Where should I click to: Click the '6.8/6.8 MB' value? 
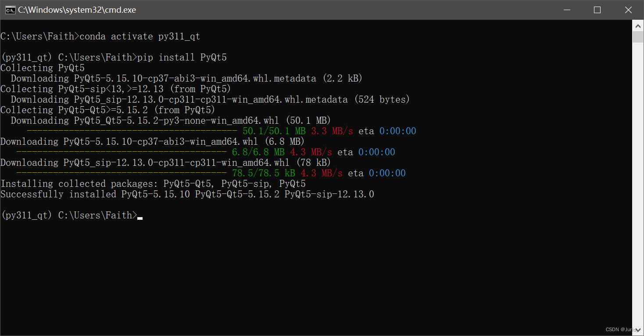pos(258,152)
